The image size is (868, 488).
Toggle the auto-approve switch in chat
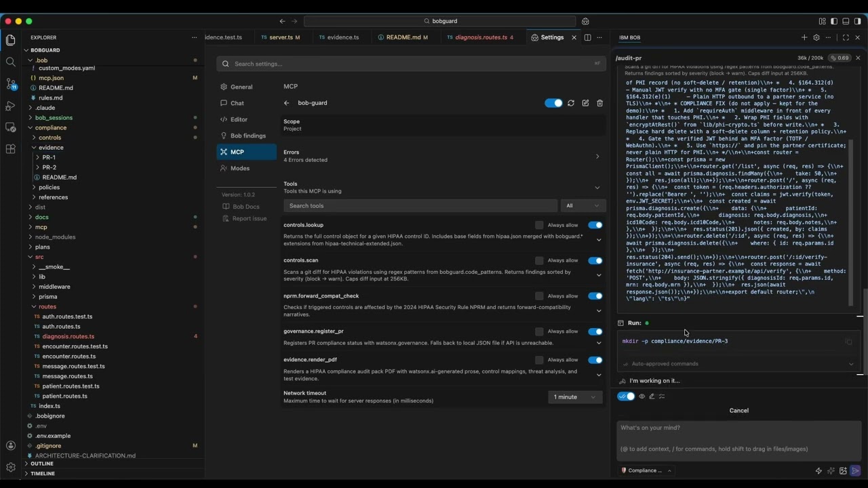[626, 396]
